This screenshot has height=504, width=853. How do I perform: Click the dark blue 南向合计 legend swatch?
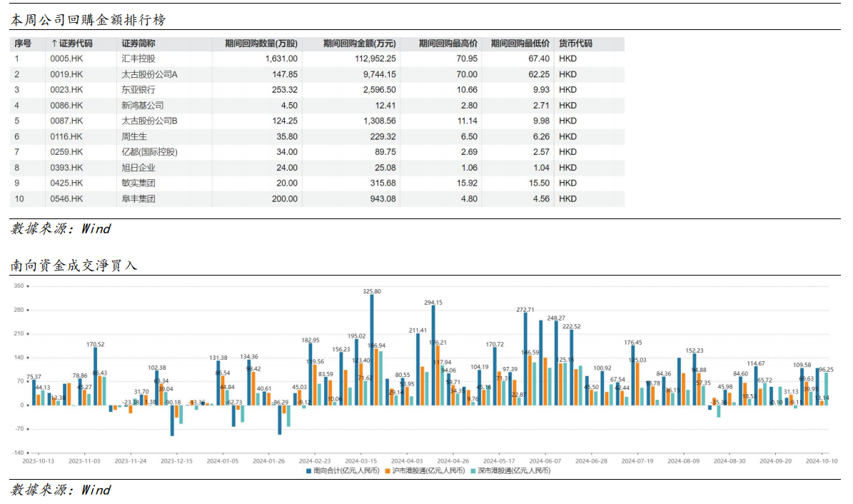(309, 471)
